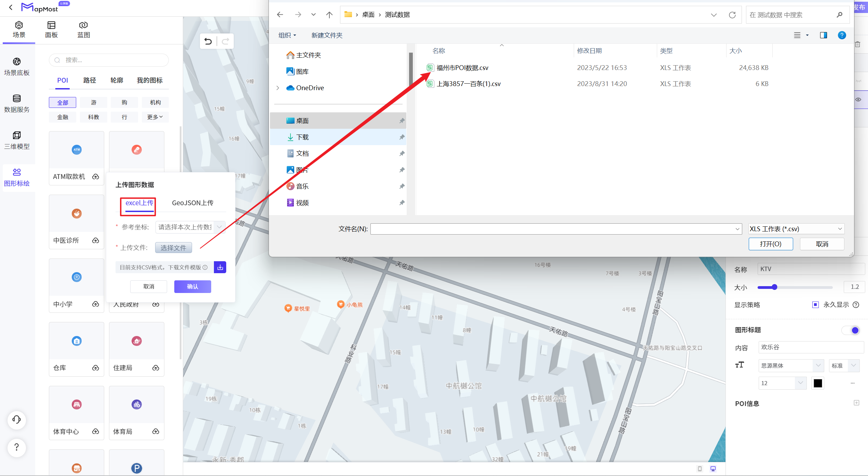868x476 pixels.
Task: Select the ATM取款机 POI icon
Action: (x=77, y=150)
